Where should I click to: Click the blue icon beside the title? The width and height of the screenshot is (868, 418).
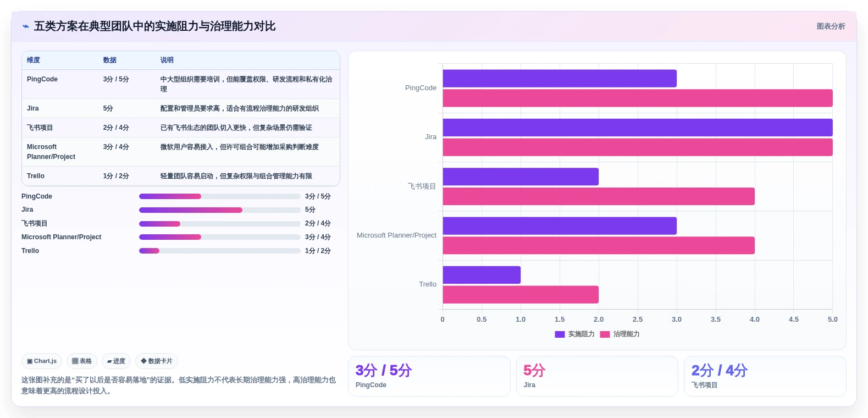pos(25,26)
